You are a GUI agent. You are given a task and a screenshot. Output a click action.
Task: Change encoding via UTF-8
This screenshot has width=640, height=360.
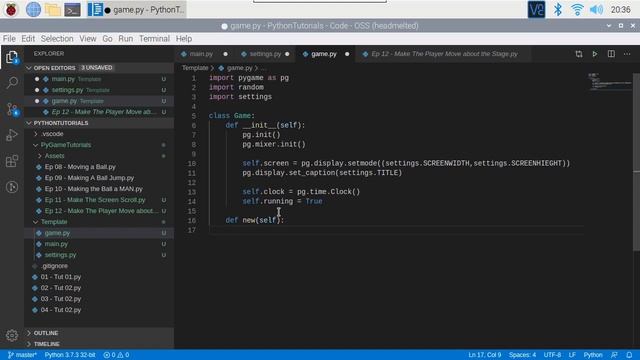[552, 355]
